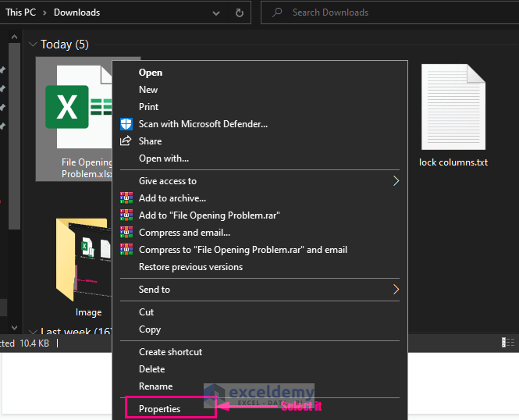519x420 pixels.
Task: Collapse the Last week group chevron
Action: 33,331
